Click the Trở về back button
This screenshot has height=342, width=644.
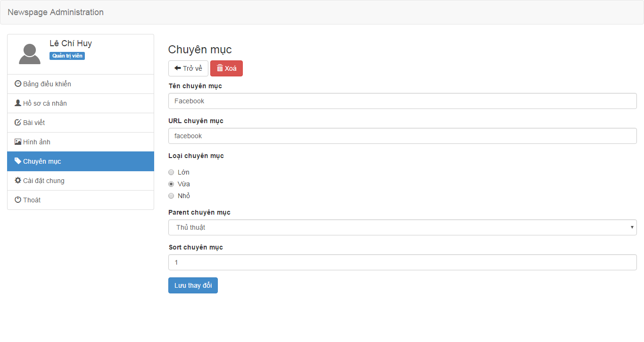188,68
